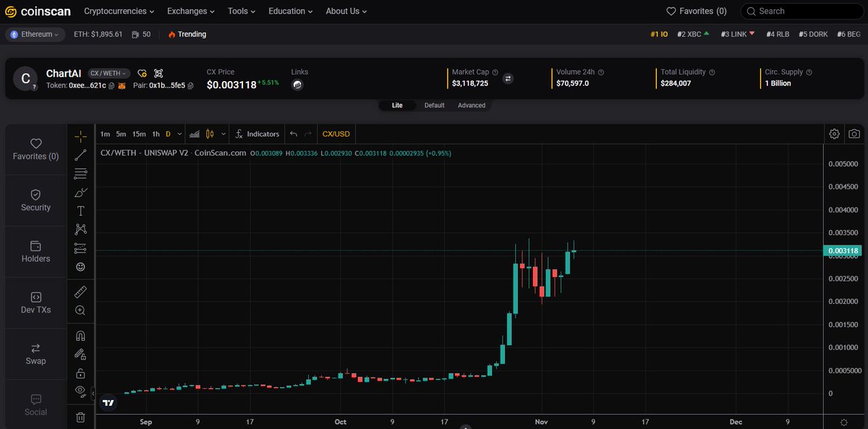868x429 pixels.
Task: Set the chart interval to 1m
Action: click(x=105, y=134)
